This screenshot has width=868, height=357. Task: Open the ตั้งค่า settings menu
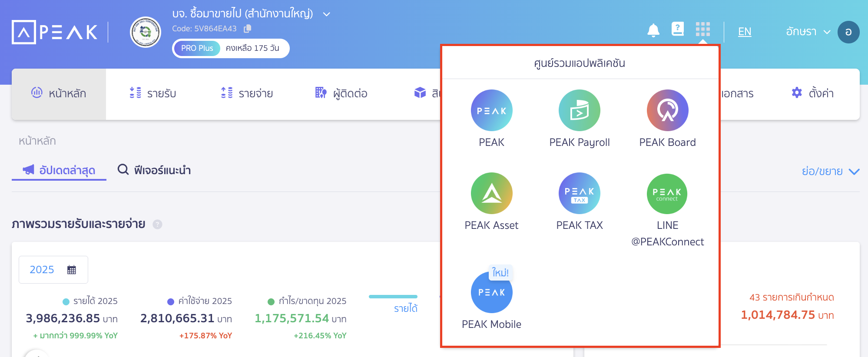[x=812, y=93]
